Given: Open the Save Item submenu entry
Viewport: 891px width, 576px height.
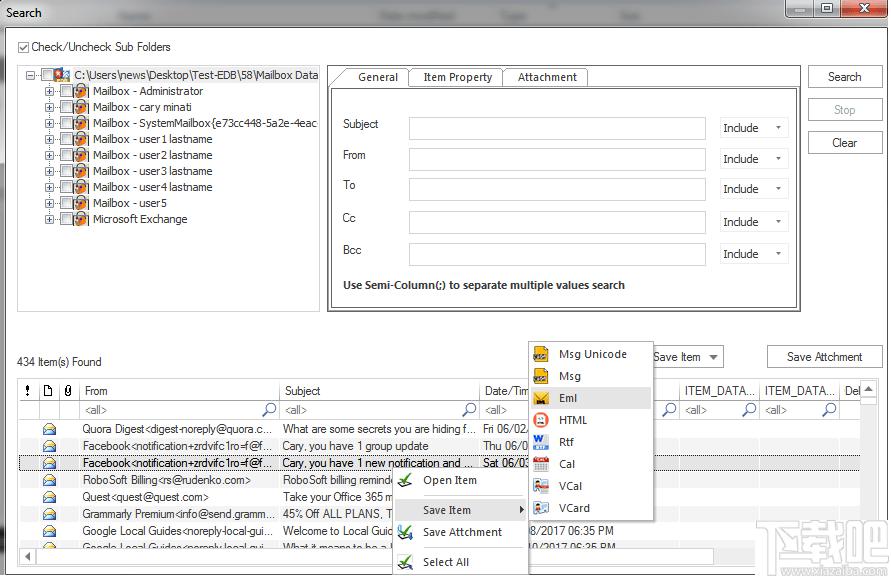Looking at the screenshot, I should (459, 510).
